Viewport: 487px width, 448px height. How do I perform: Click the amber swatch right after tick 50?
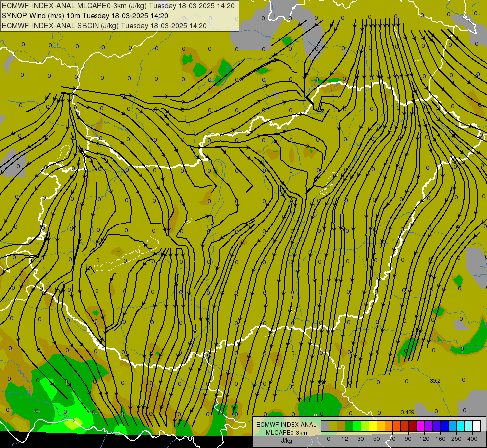tap(381, 426)
